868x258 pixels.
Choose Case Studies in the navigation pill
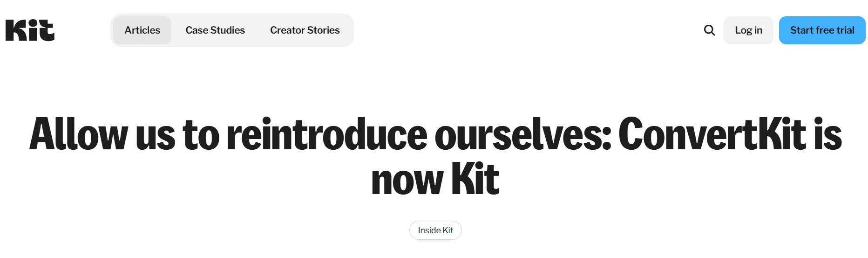coord(215,30)
